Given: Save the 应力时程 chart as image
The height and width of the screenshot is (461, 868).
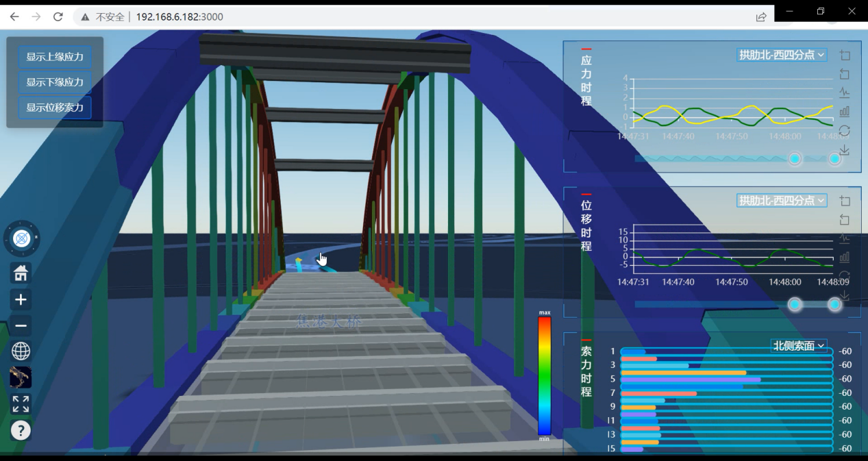Looking at the screenshot, I should click(844, 149).
